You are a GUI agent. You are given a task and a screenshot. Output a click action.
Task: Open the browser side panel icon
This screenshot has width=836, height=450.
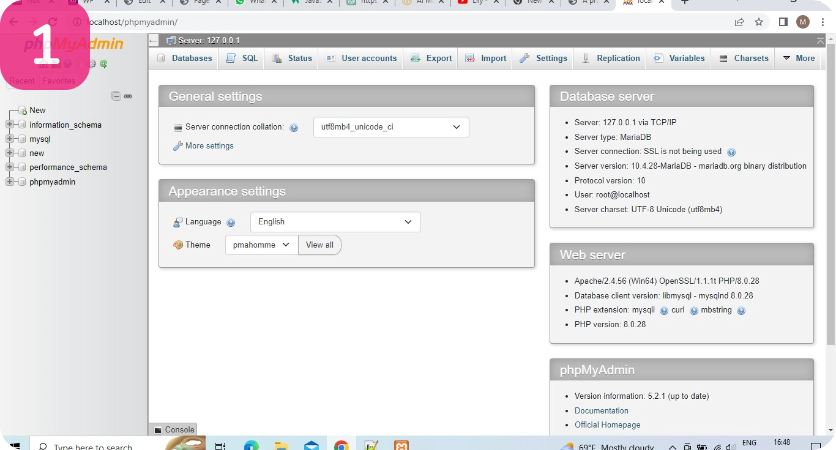tap(783, 22)
